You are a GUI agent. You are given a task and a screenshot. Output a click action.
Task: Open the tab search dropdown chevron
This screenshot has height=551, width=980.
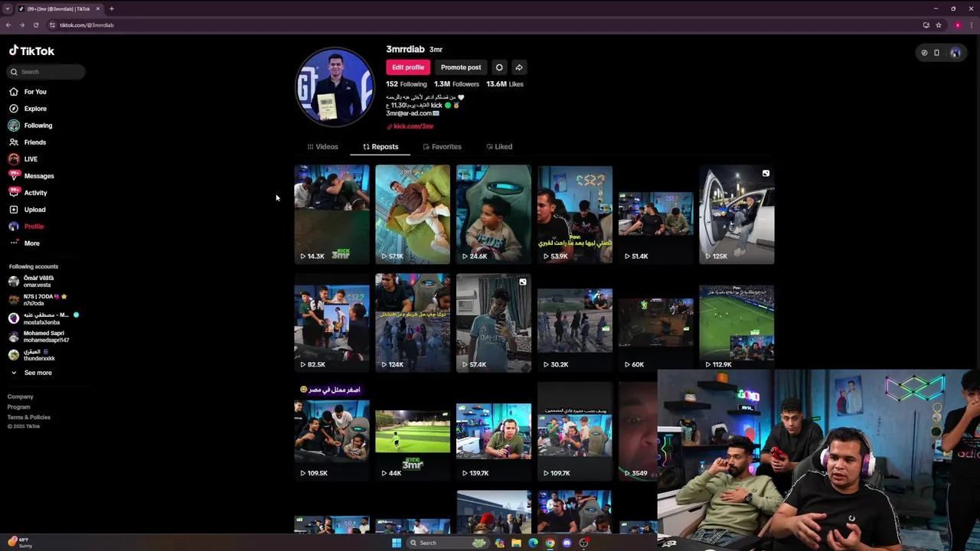pyautogui.click(x=8, y=8)
